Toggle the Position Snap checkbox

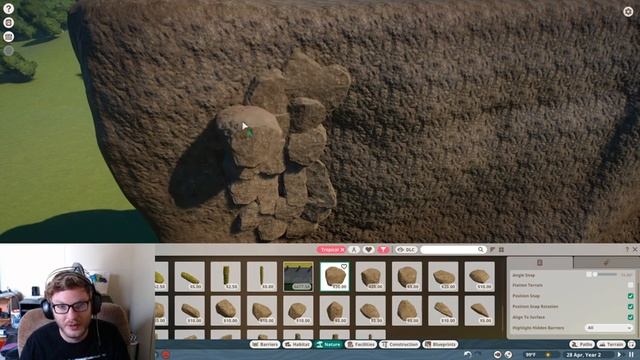631,296
